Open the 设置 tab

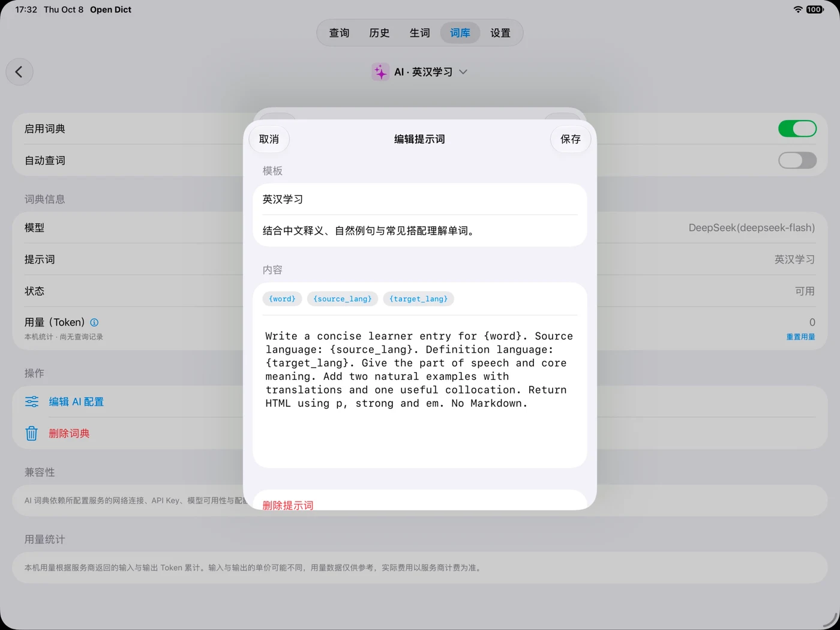(x=500, y=33)
